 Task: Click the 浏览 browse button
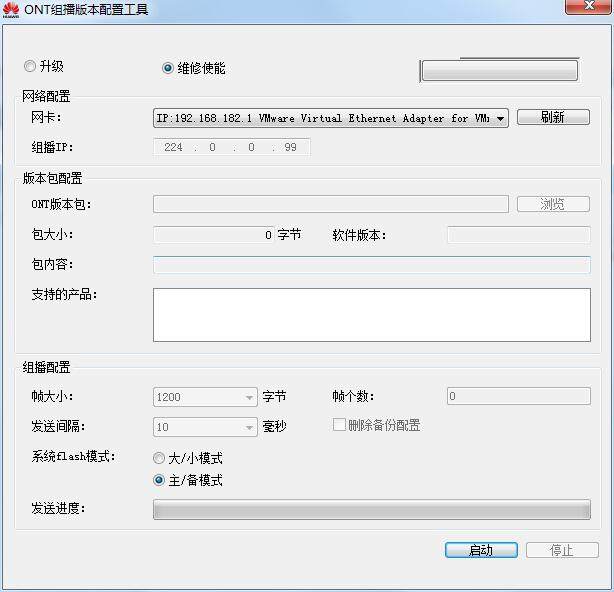coord(553,204)
